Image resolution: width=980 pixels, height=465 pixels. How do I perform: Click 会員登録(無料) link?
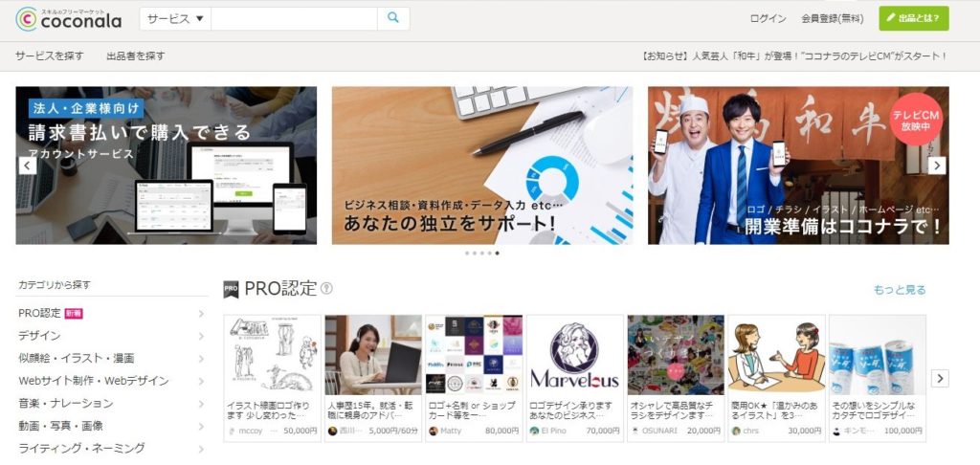pos(832,19)
